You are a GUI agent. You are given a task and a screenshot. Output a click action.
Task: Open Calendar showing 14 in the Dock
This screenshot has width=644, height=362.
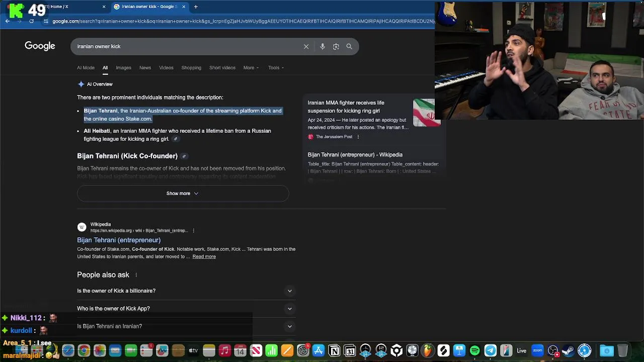coord(240,350)
